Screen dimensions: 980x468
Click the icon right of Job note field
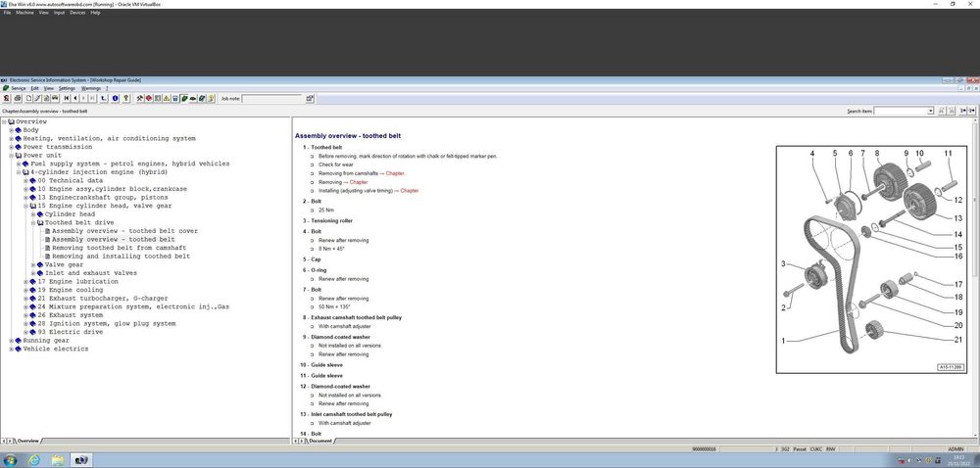tap(310, 99)
